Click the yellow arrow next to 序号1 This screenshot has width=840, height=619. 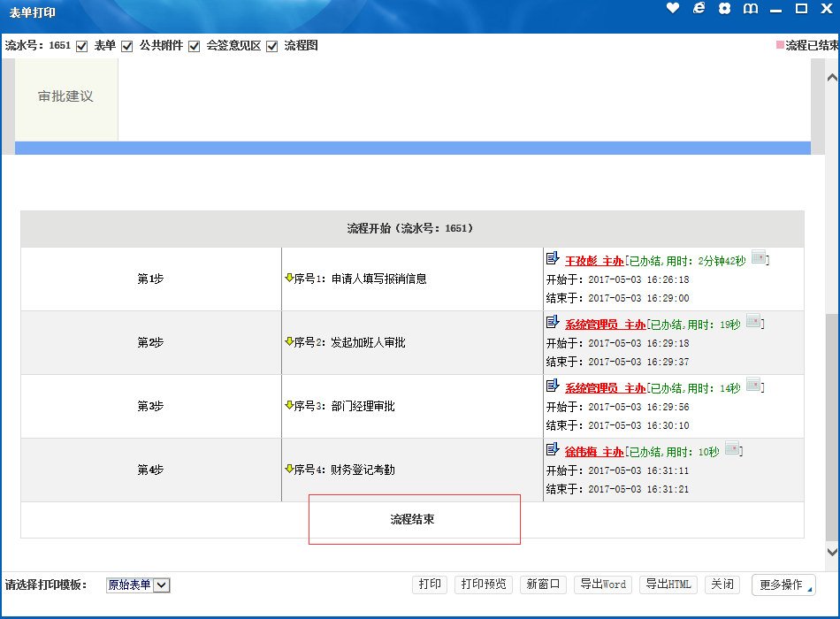click(288, 278)
